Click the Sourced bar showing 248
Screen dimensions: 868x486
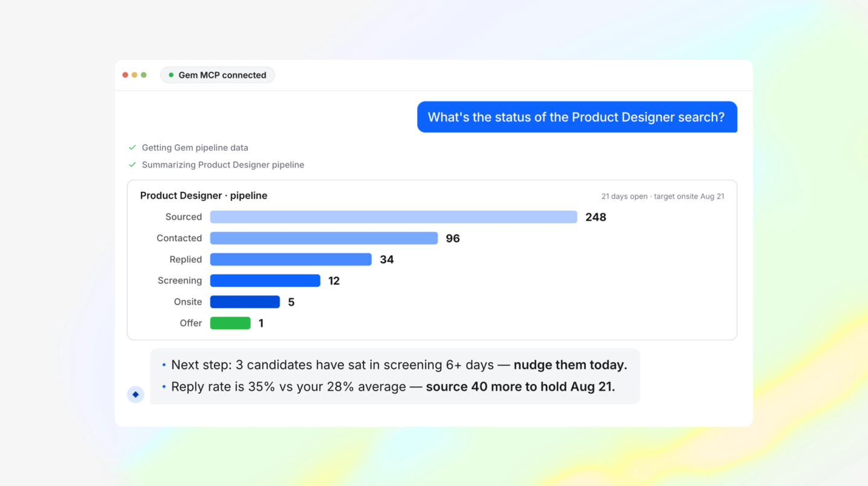pos(394,217)
